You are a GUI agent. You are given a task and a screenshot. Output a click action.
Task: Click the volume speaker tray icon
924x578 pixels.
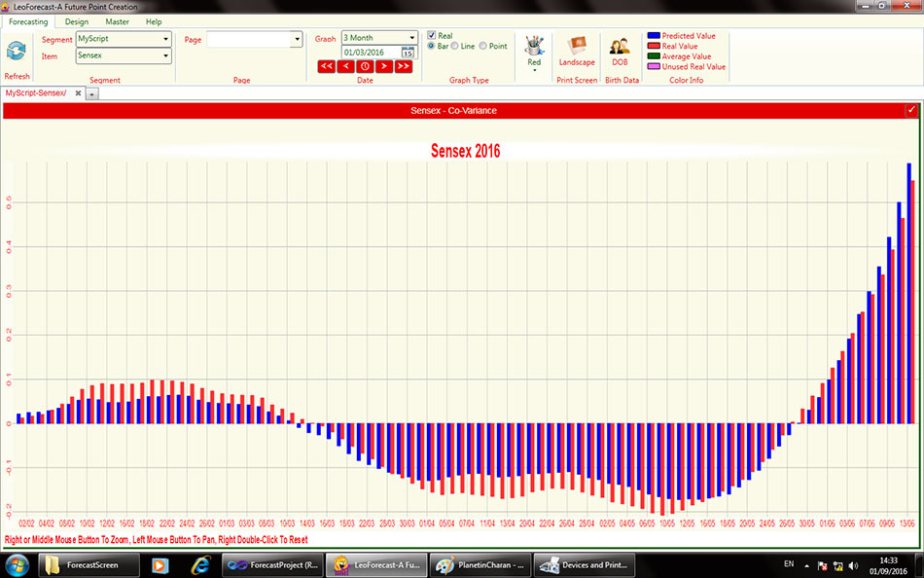854,565
